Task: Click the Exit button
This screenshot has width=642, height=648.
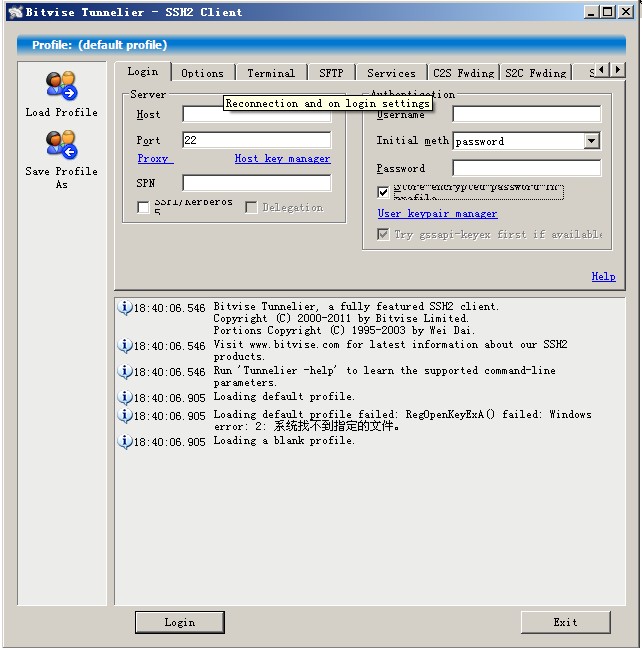Action: [x=566, y=622]
